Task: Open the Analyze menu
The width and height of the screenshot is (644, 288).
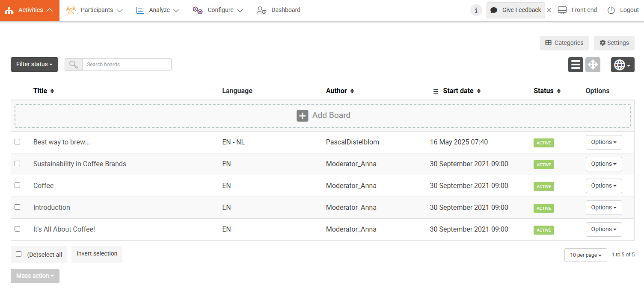Action: 157,10
